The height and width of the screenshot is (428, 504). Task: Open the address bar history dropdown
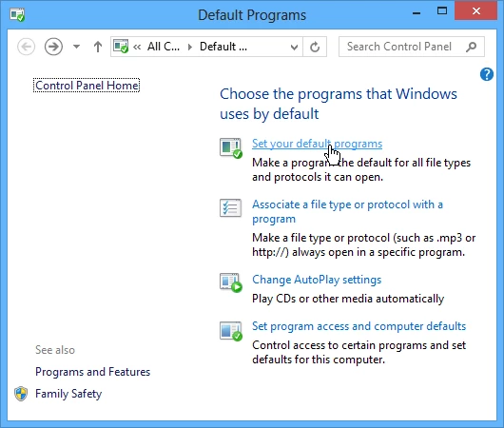[x=294, y=48]
